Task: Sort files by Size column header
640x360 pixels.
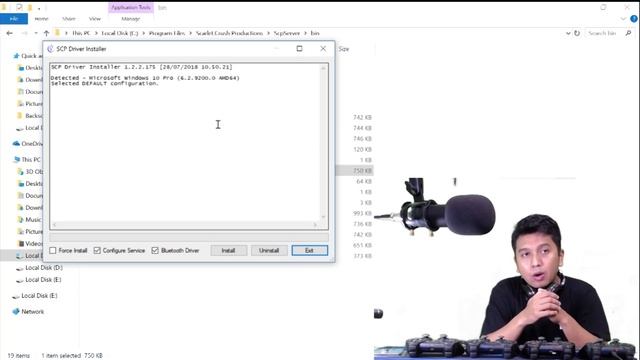Action: point(344,49)
